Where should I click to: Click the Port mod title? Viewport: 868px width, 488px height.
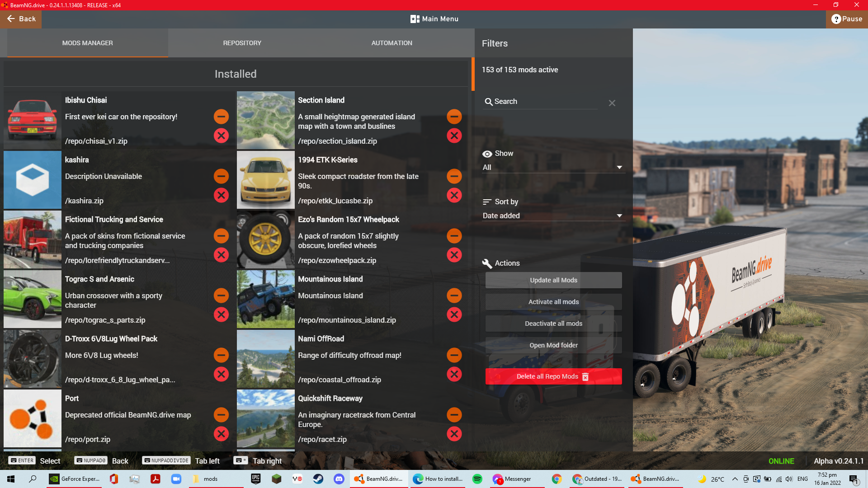tap(72, 399)
